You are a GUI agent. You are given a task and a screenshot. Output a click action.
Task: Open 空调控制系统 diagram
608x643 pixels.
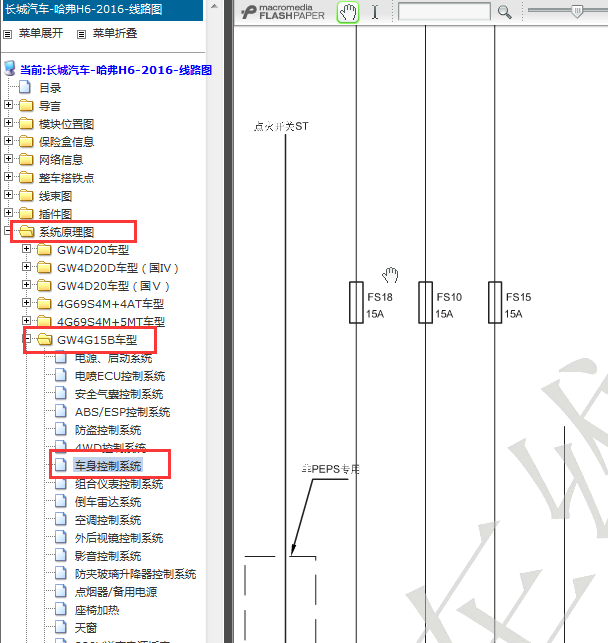point(108,520)
